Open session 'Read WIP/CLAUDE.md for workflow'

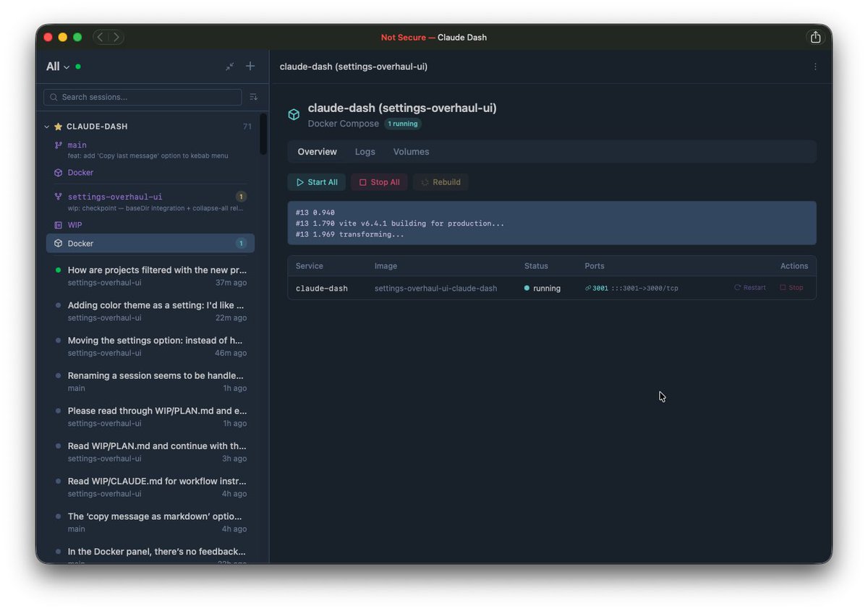(x=150, y=487)
